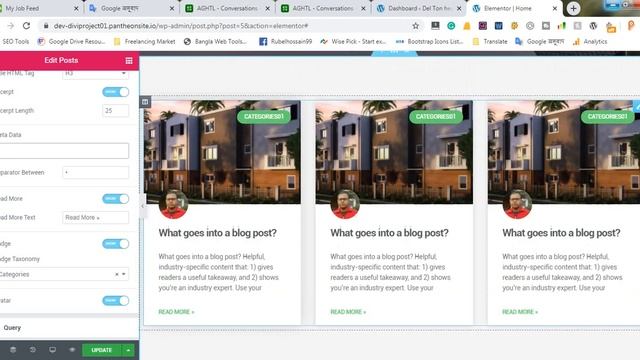Viewport: 640px width, 360px height.
Task: Click the green UPDATE button
Action: [x=102, y=350]
